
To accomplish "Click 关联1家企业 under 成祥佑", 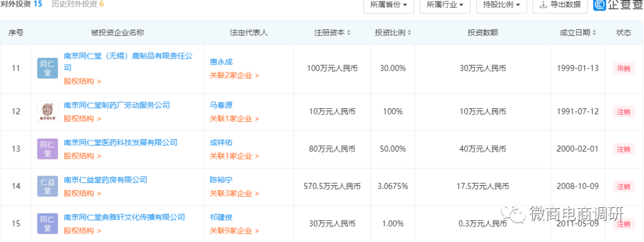I will tap(234, 156).
